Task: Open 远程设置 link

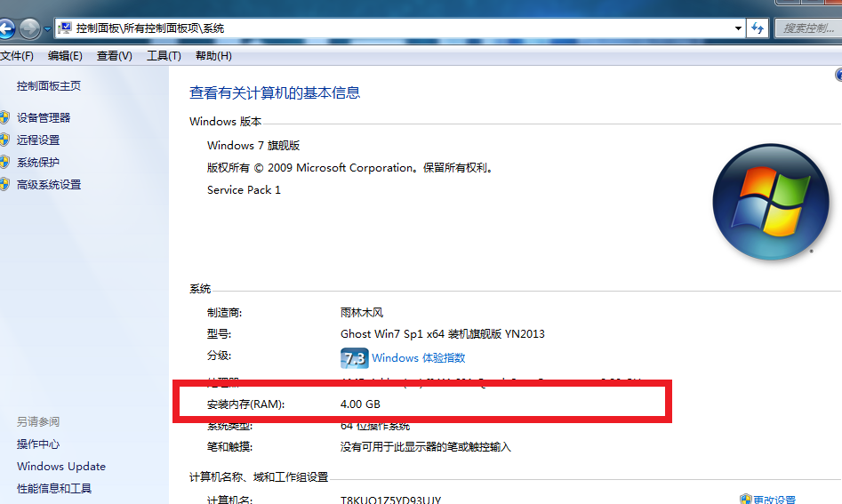Action: (x=38, y=140)
